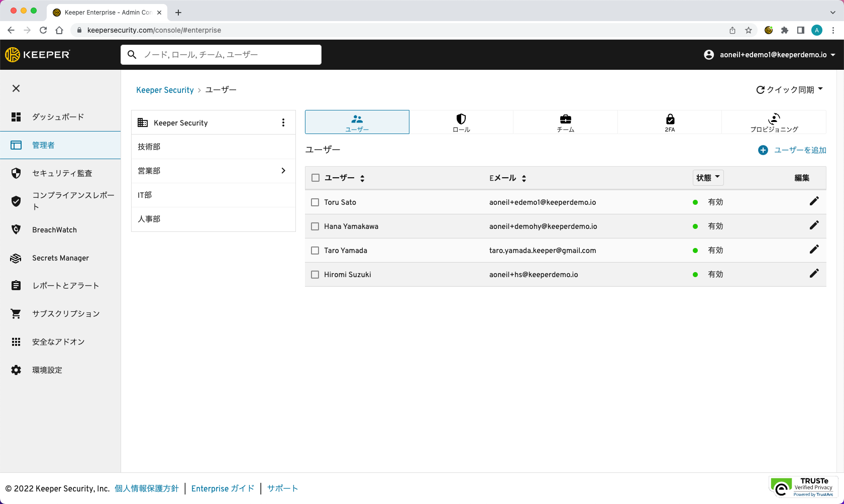Click the plus icon to add a user

pyautogui.click(x=763, y=150)
